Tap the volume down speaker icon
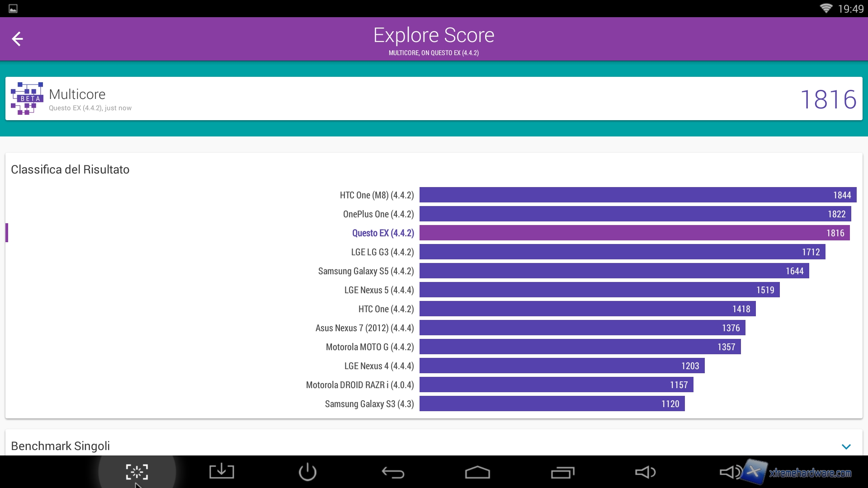 click(645, 472)
